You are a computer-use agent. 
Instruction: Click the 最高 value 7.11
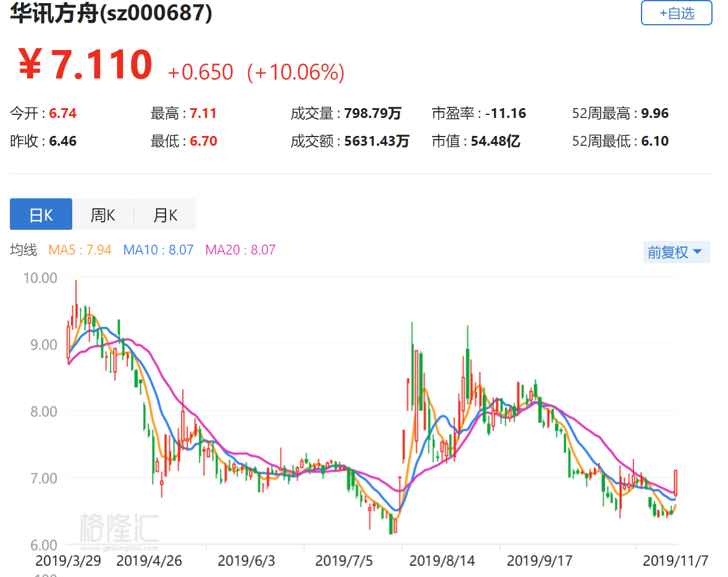click(x=203, y=113)
